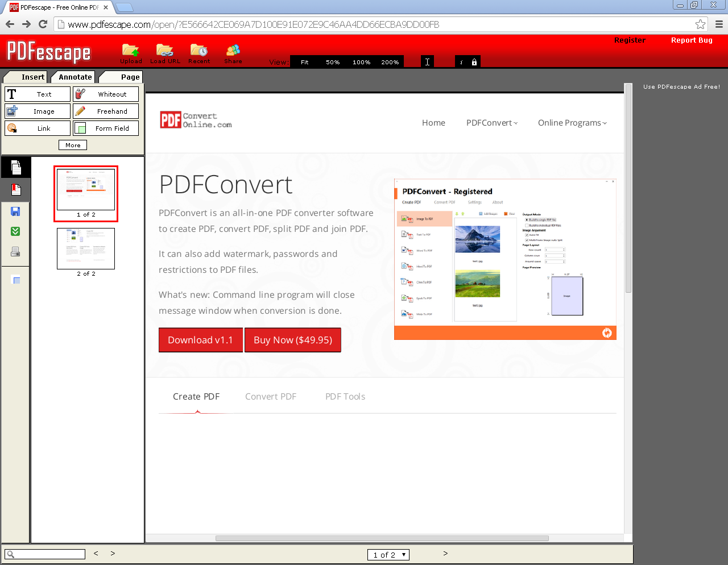Select the 100% zoom level
This screenshot has width=728, height=565.
pyautogui.click(x=361, y=62)
